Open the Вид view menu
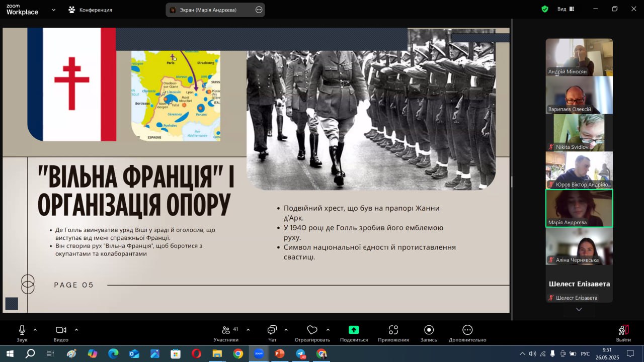644x362 pixels. (567, 9)
